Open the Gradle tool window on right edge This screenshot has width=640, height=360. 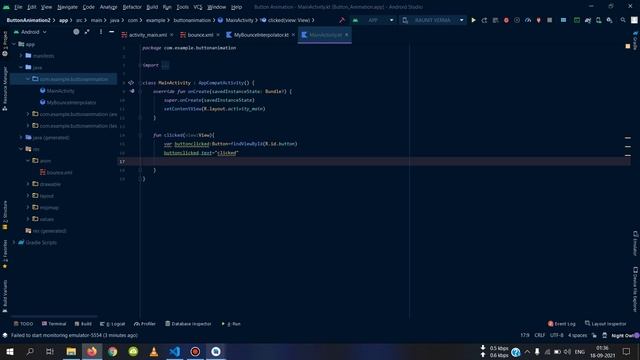[636, 40]
